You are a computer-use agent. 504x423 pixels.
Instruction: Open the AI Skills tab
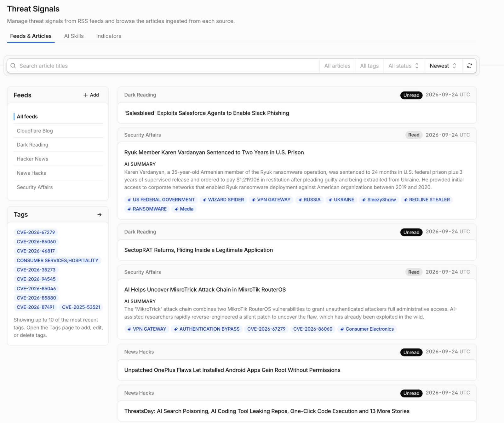[74, 36]
